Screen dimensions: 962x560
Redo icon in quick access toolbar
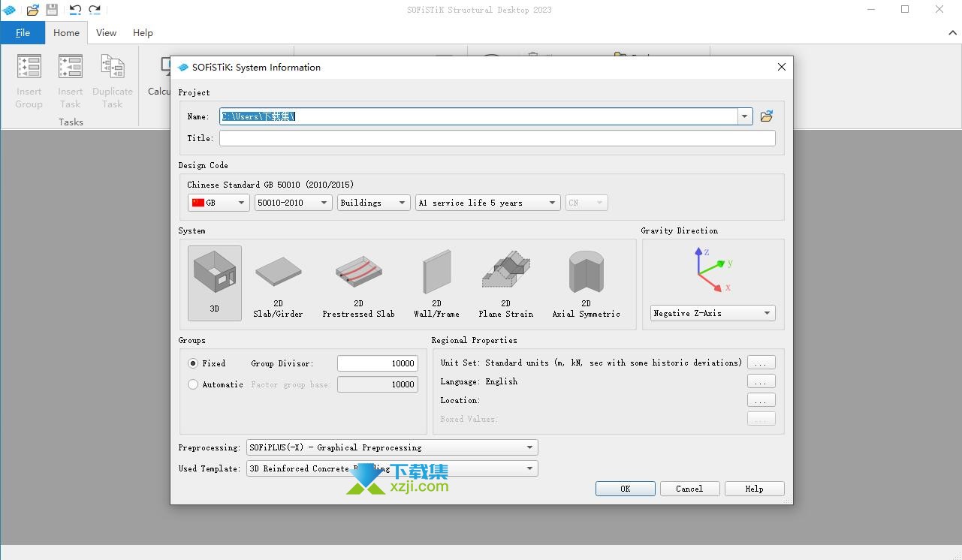coord(95,10)
